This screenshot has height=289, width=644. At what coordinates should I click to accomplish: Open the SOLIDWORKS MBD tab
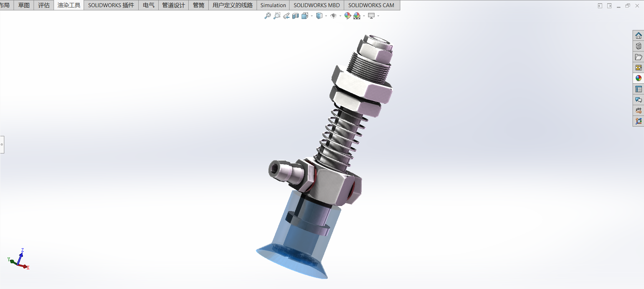point(317,5)
